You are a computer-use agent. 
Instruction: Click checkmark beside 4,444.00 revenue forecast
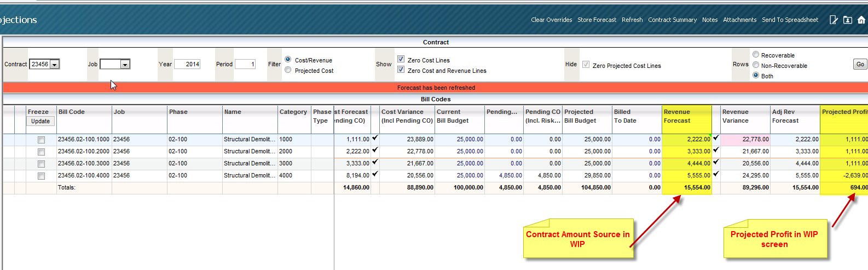[716, 162]
